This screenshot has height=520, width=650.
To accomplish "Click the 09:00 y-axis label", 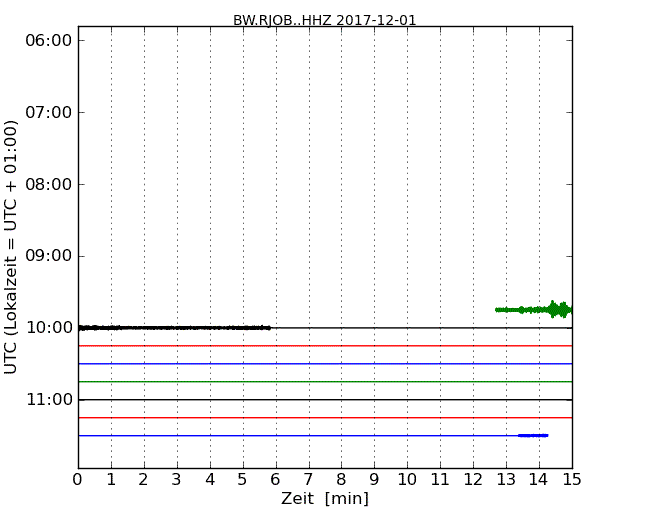I will pyautogui.click(x=49, y=256).
